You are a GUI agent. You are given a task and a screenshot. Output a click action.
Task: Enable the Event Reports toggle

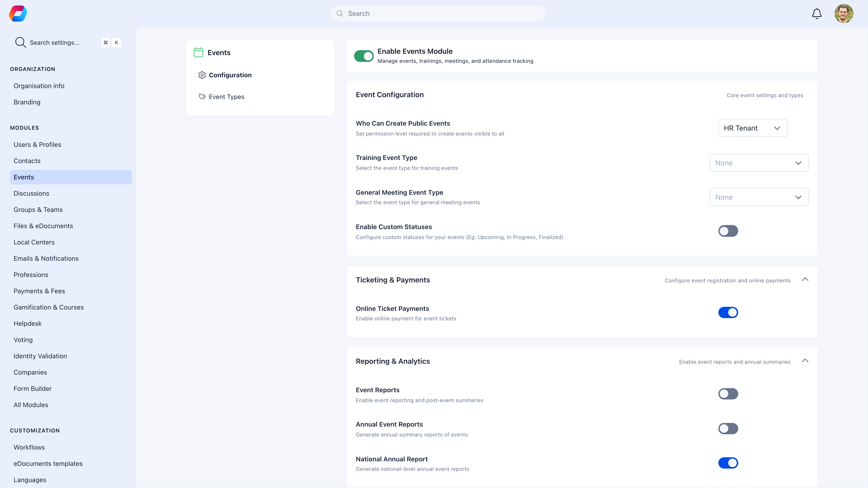click(728, 394)
